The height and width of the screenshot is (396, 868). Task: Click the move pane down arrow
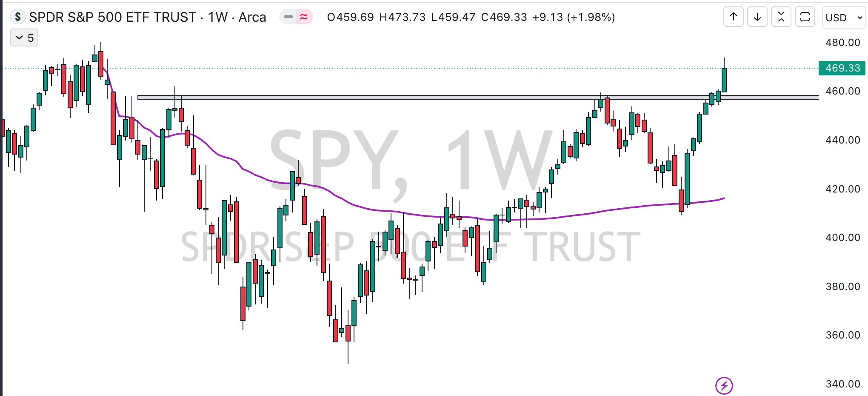tap(757, 17)
